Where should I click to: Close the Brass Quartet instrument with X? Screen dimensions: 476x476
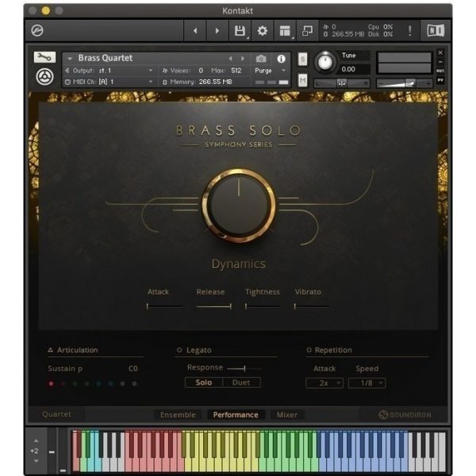click(x=440, y=53)
